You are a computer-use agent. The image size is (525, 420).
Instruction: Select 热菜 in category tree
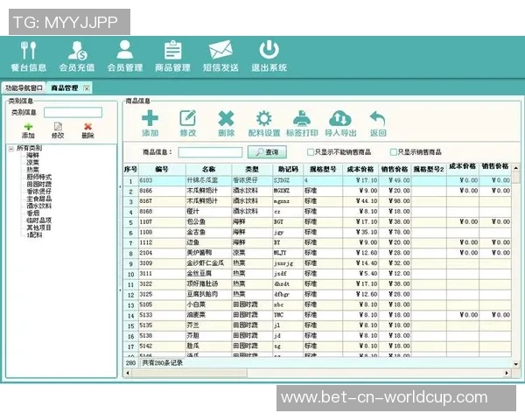33,170
